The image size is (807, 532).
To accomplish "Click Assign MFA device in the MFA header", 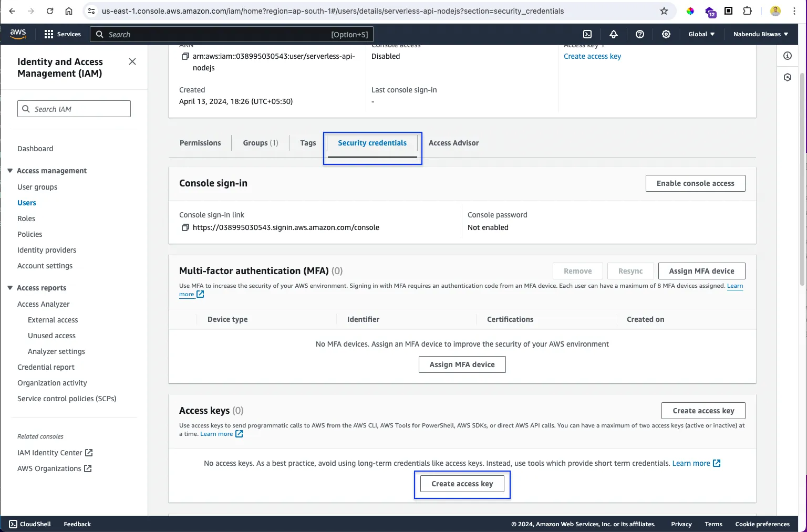I will pos(701,271).
